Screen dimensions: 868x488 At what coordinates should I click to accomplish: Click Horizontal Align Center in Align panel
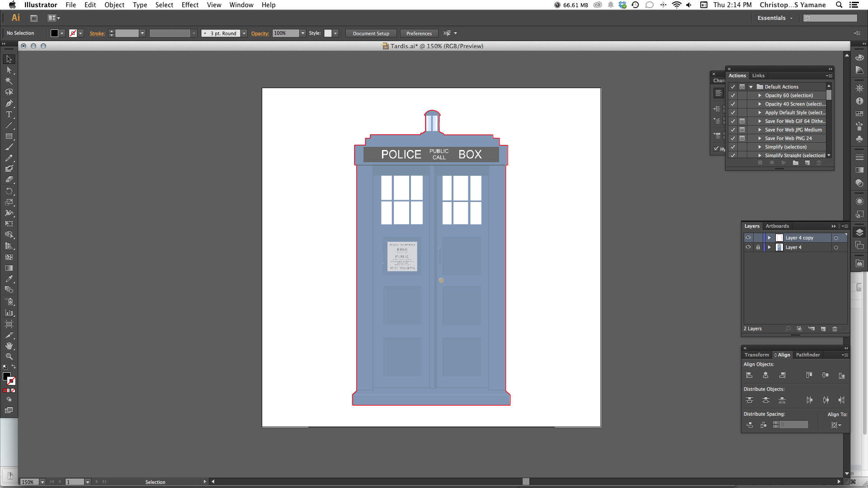coord(765,375)
